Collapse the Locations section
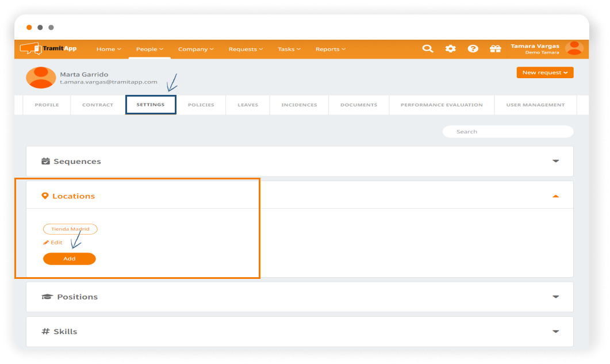 click(555, 196)
